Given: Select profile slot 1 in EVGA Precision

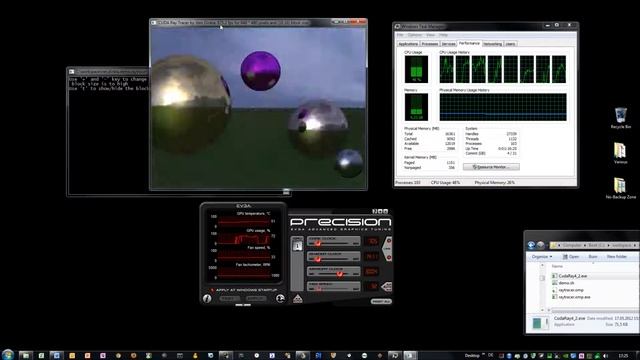Looking at the screenshot, I should coord(297,245).
